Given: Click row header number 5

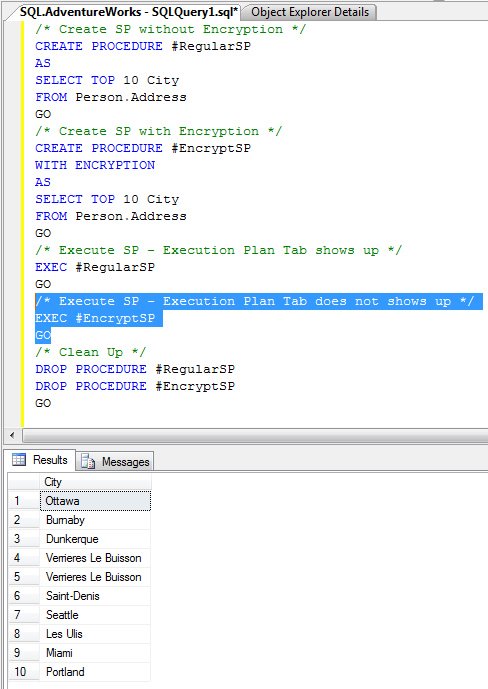Looking at the screenshot, I should tap(24, 577).
